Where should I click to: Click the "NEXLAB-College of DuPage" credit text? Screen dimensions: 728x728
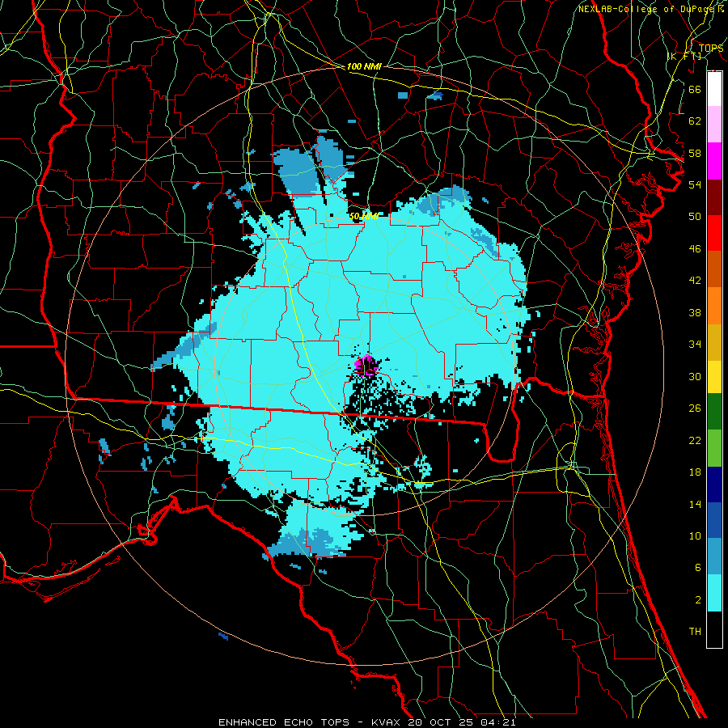click(647, 9)
